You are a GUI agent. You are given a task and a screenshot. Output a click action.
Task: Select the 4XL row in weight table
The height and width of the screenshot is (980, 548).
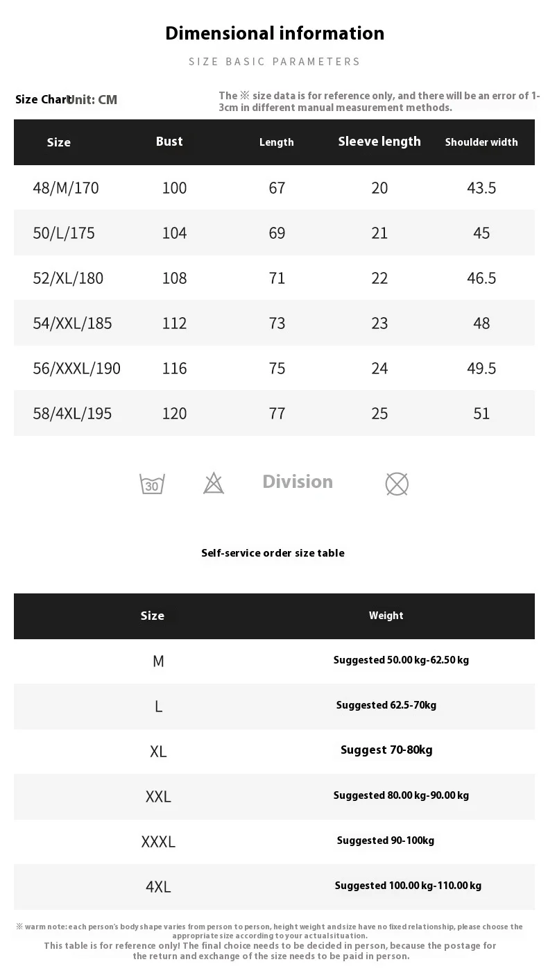(x=158, y=887)
